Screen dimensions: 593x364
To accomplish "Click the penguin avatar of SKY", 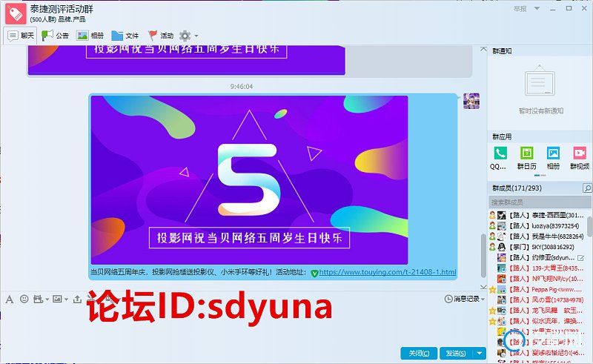I will point(502,247).
